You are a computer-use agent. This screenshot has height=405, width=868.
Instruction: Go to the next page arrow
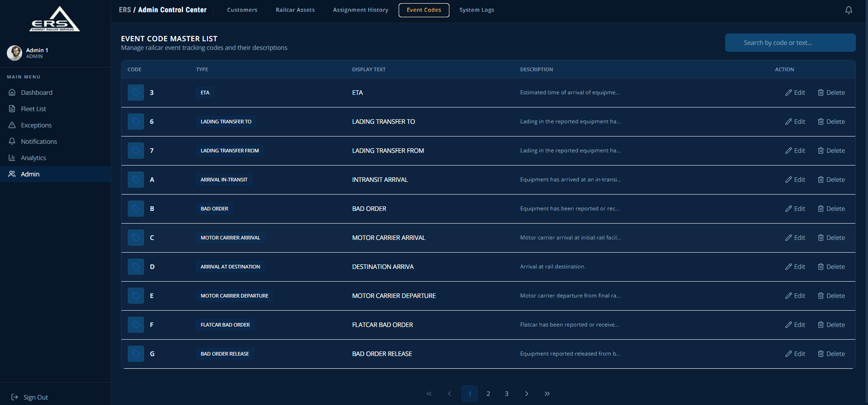526,394
